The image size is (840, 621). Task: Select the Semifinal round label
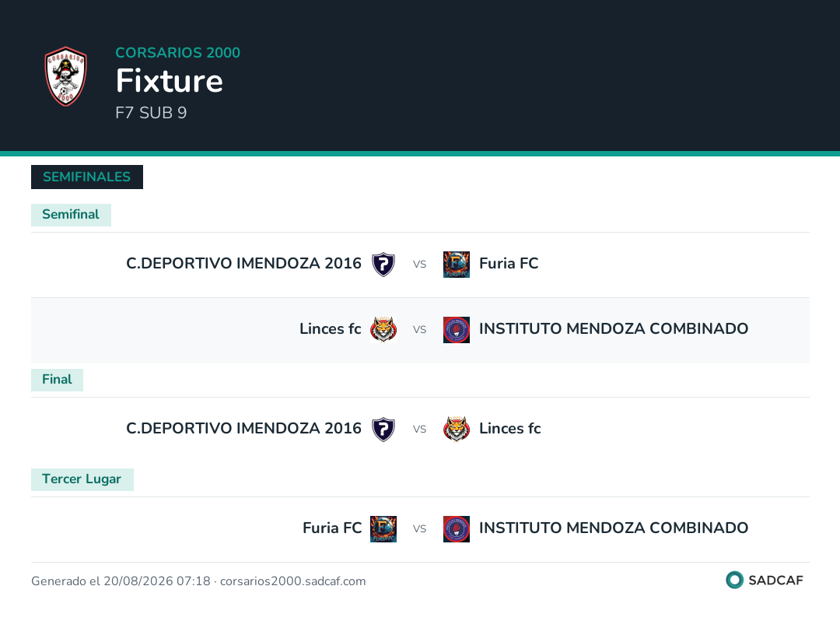[71, 215]
